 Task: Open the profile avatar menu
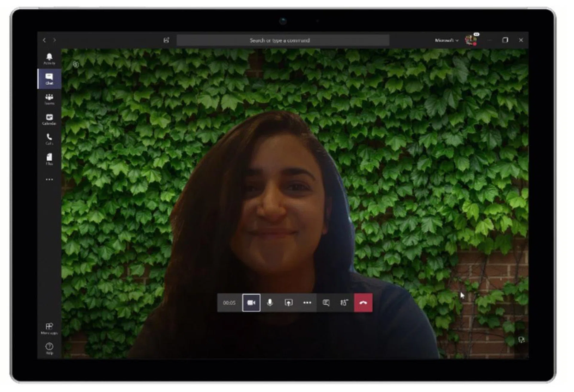[x=471, y=40]
